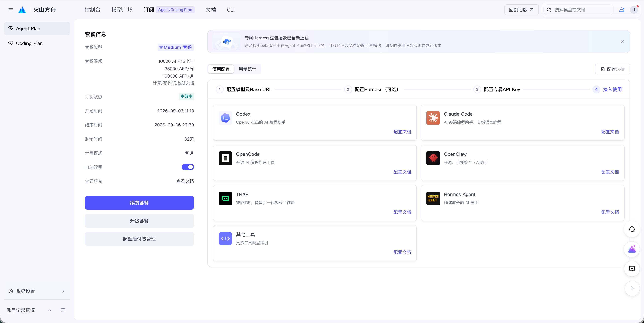644x323 pixels.
Task: Go to step 1 配置模型及Base URL
Action: coord(244,89)
